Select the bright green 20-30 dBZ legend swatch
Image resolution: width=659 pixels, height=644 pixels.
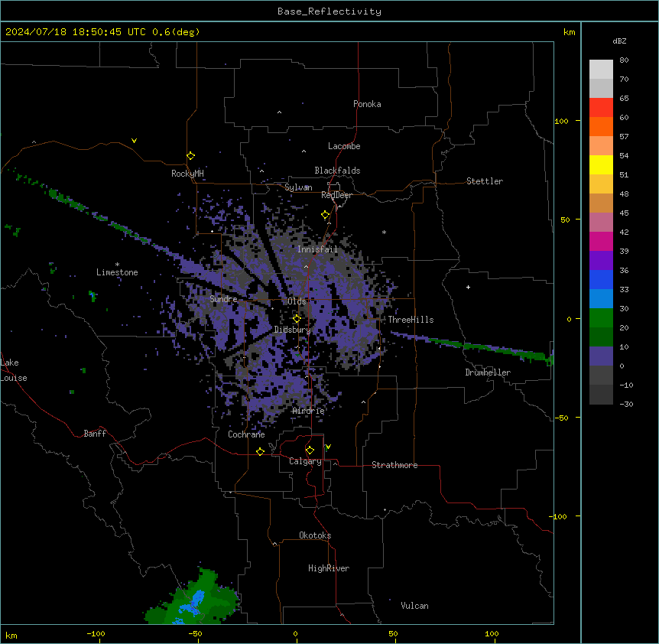(x=601, y=318)
